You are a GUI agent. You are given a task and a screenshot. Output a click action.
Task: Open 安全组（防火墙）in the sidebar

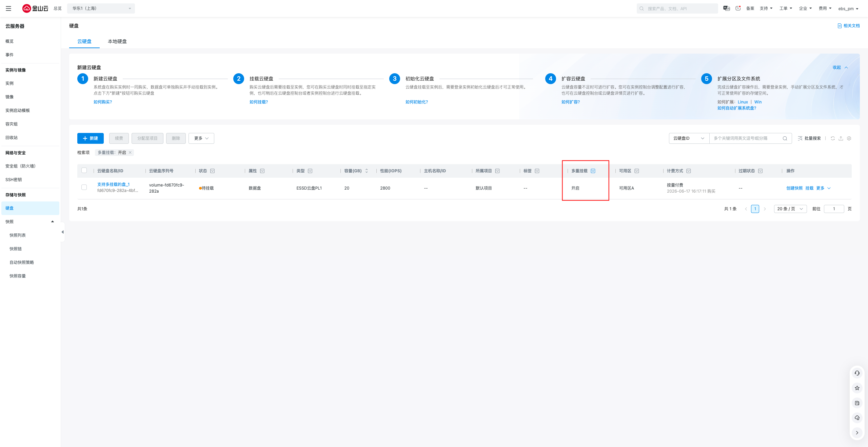(20, 166)
